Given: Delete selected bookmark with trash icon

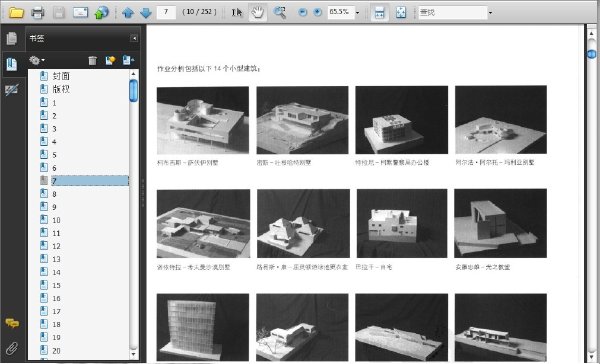Looking at the screenshot, I should 93,60.
